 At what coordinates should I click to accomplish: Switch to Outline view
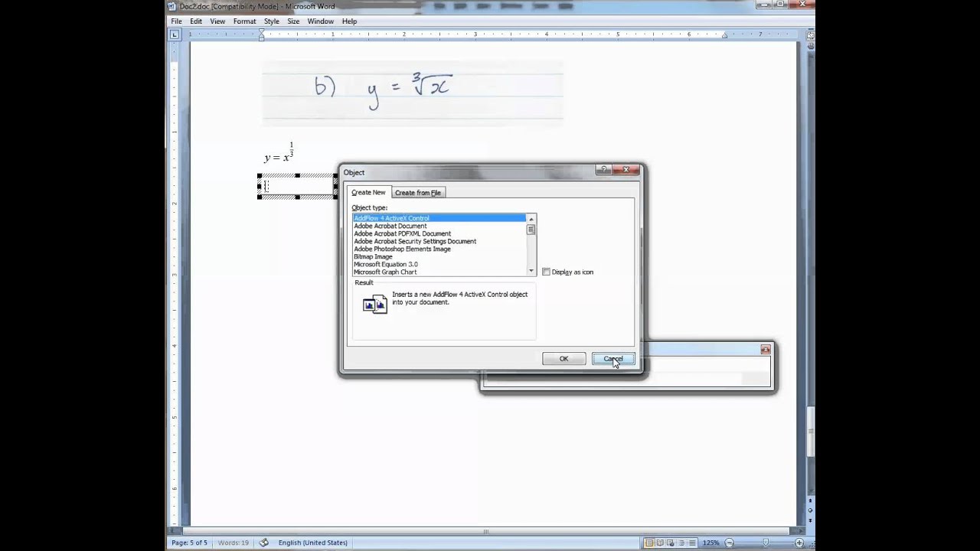[681, 543]
